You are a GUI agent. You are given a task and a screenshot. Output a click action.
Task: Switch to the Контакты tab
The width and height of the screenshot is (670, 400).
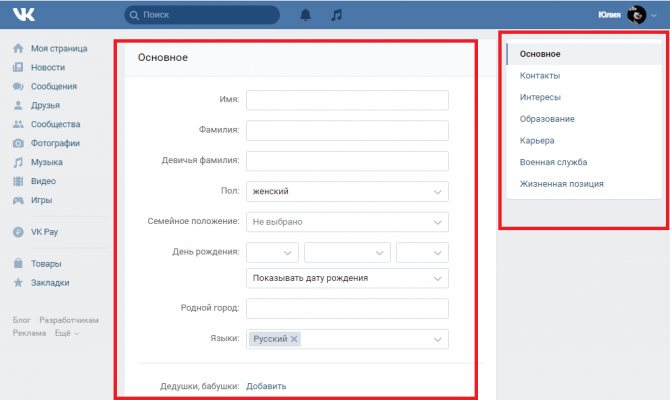540,75
